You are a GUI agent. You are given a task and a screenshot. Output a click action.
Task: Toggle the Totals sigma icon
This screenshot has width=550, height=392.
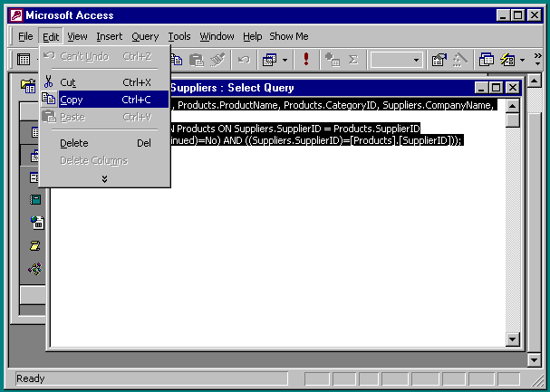click(x=353, y=60)
